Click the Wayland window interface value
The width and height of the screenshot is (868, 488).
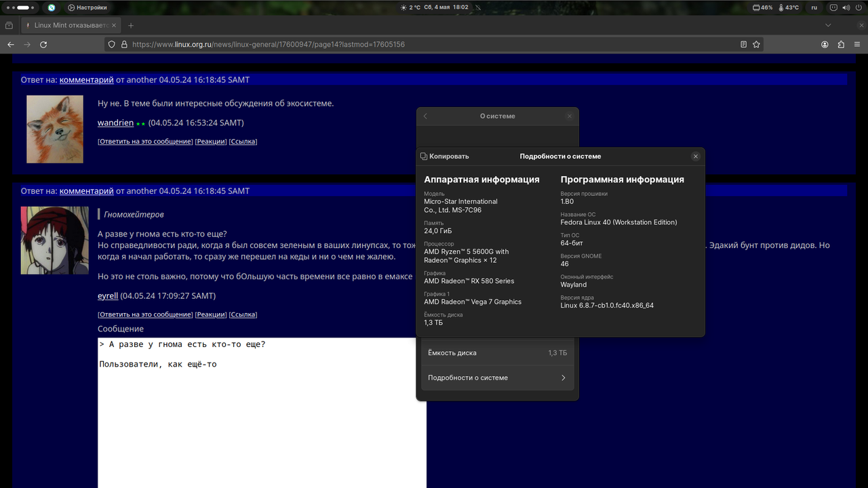tap(573, 285)
